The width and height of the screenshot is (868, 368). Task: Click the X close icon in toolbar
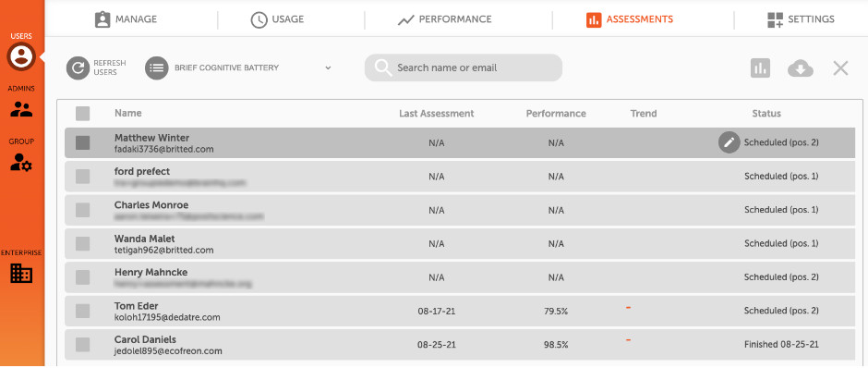[840, 68]
